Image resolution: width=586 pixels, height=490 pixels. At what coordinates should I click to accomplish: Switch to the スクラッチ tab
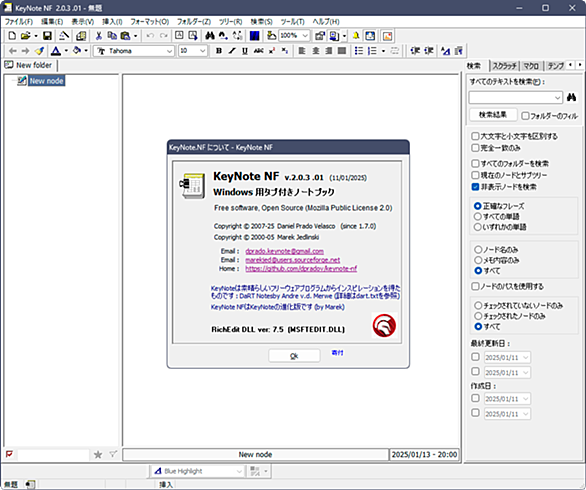point(504,66)
